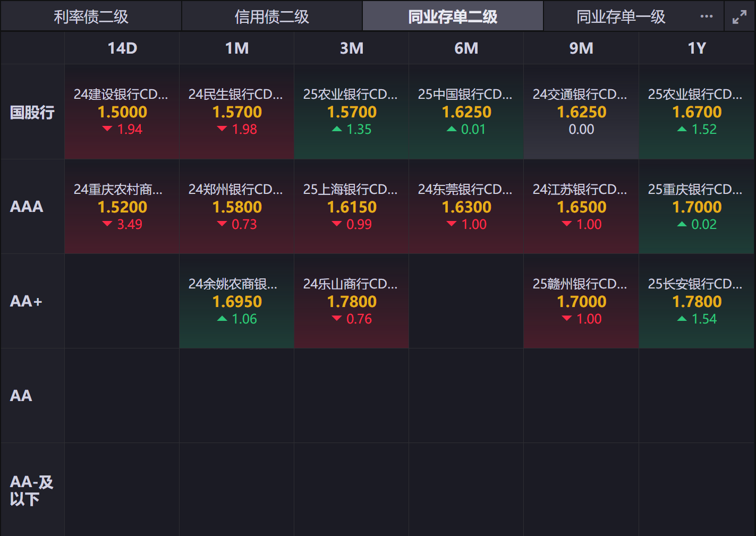
Task: Click the 9M column header
Action: click(581, 48)
